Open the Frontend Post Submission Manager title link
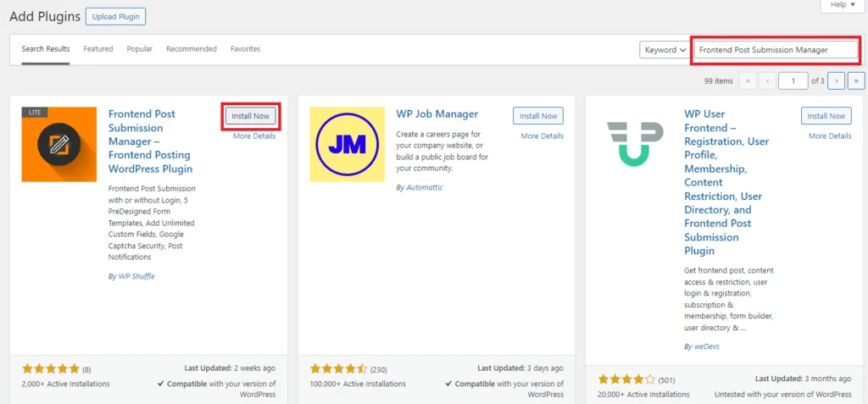868x404 pixels. tap(150, 141)
